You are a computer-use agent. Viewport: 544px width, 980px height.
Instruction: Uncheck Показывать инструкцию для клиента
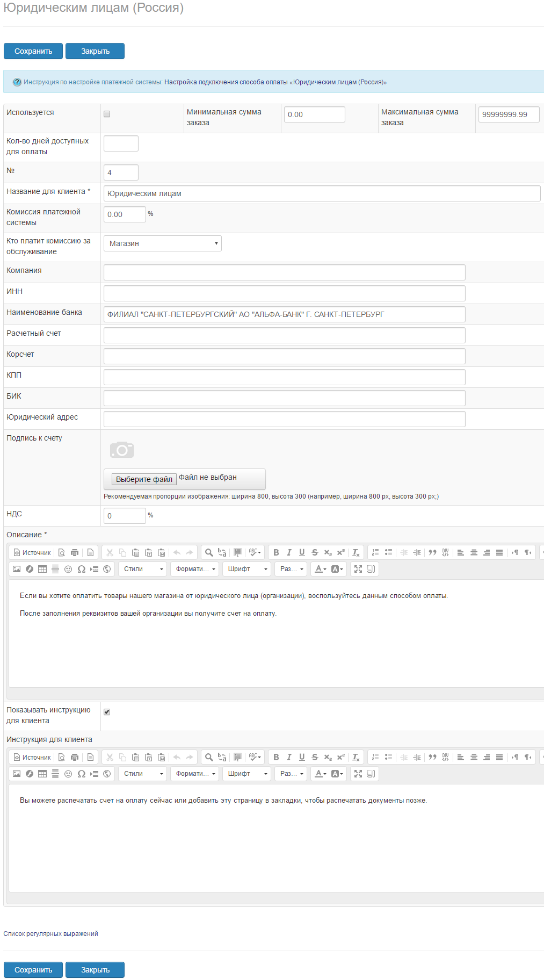pyautogui.click(x=107, y=712)
